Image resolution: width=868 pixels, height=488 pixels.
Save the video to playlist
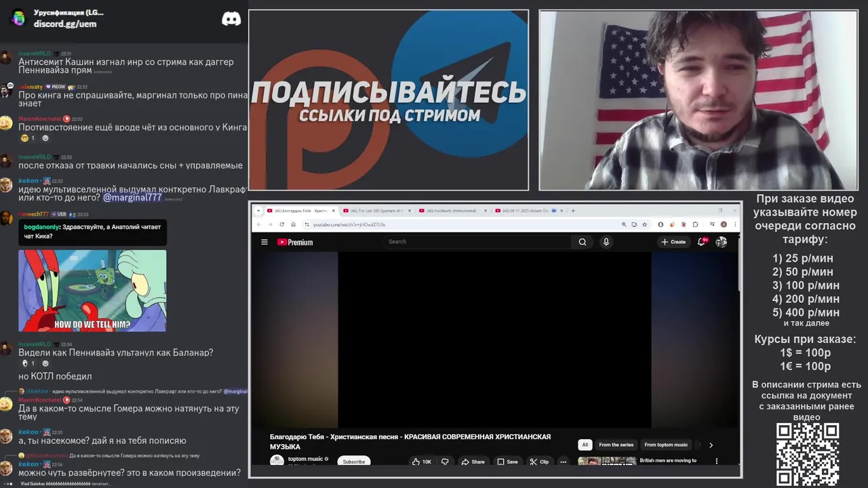pyautogui.click(x=507, y=462)
